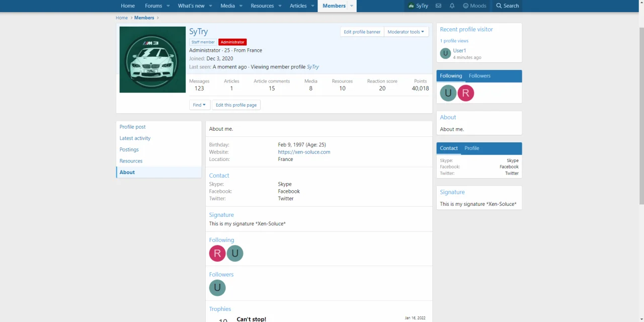The width and height of the screenshot is (644, 322).
Task: Switch to the Followers tab in sidebar
Action: click(479, 76)
